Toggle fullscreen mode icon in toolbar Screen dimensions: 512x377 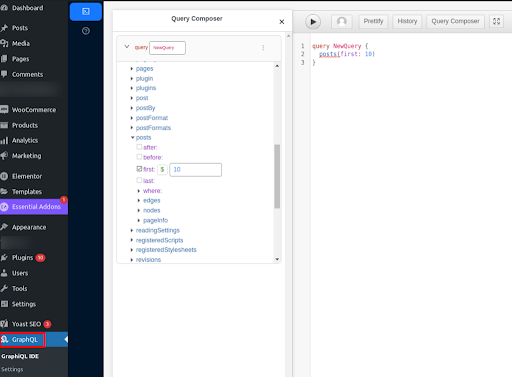[x=496, y=21]
